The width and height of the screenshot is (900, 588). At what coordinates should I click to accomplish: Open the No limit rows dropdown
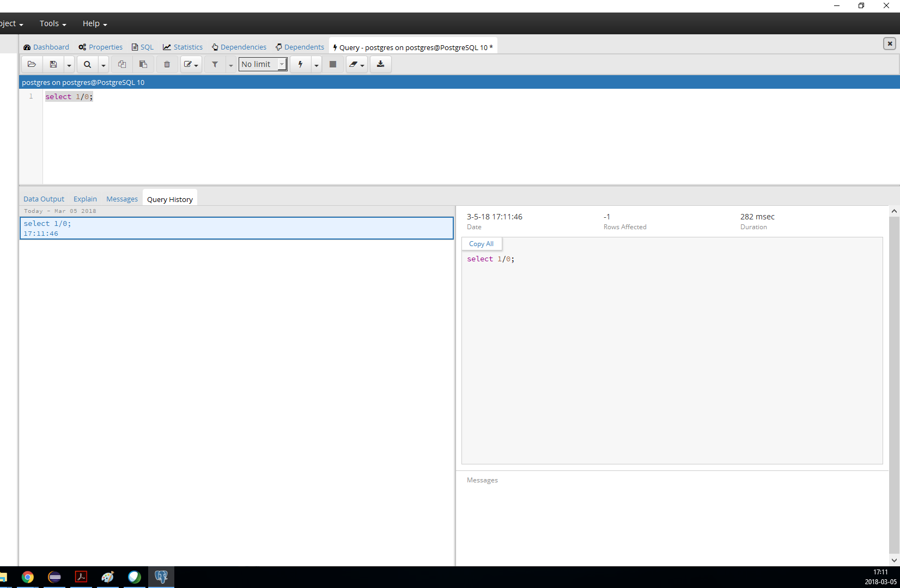click(263, 64)
